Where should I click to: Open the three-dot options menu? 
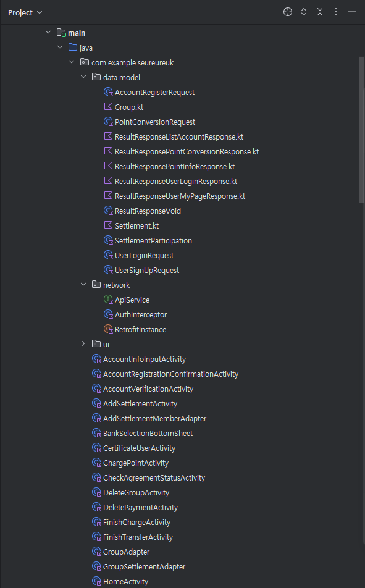[x=336, y=12]
